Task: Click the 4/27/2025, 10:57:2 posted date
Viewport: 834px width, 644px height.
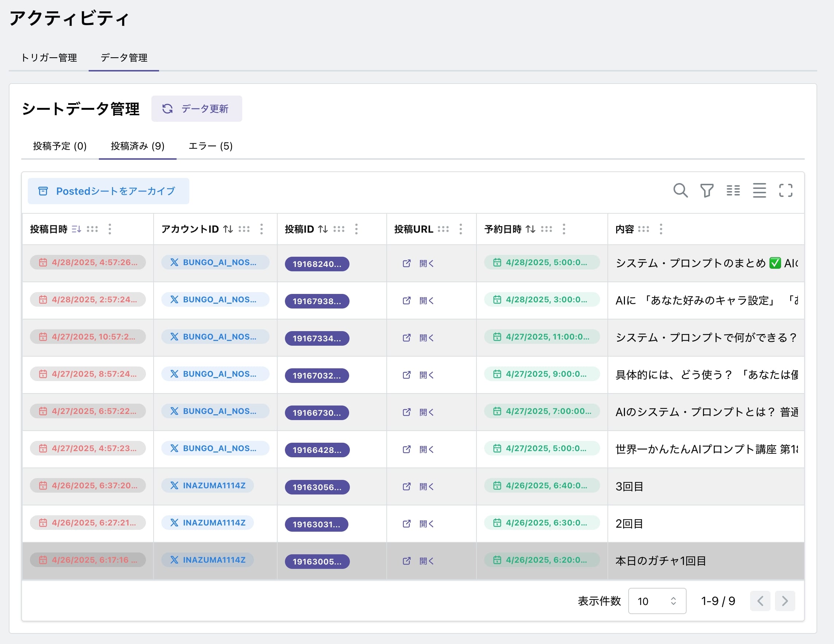Action: coord(88,337)
